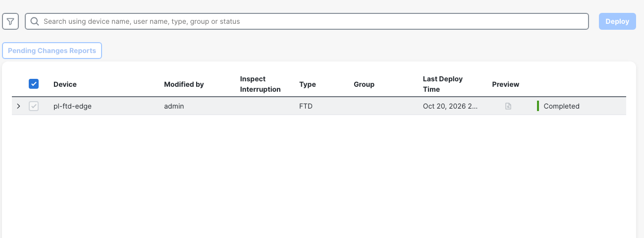
Task: Open the filter funnel icon button
Action: point(10,21)
